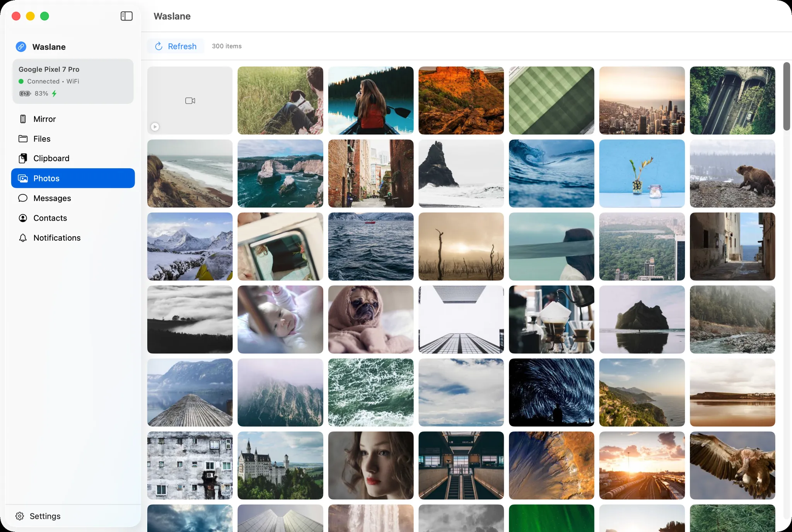This screenshot has height=532, width=792.
Task: Select the Clipboard icon in sidebar
Action: pyautogui.click(x=23, y=158)
